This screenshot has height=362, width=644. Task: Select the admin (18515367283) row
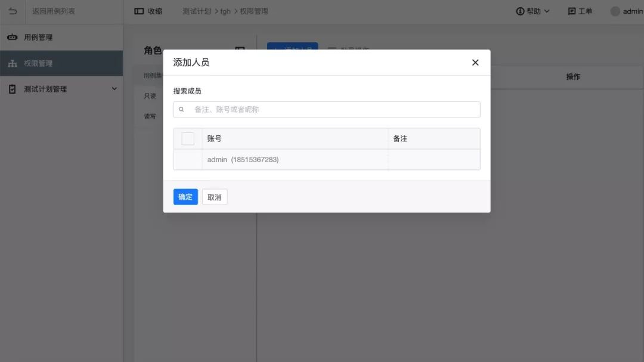(327, 159)
